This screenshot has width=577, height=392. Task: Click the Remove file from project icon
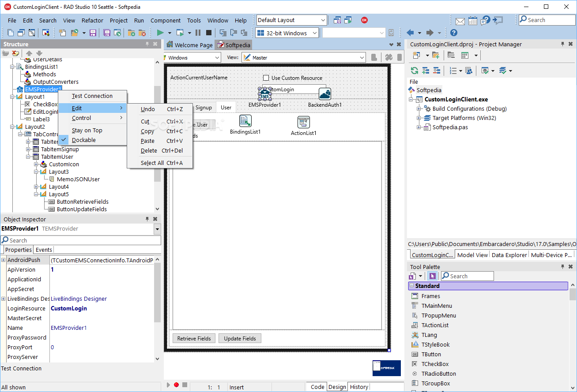142,33
